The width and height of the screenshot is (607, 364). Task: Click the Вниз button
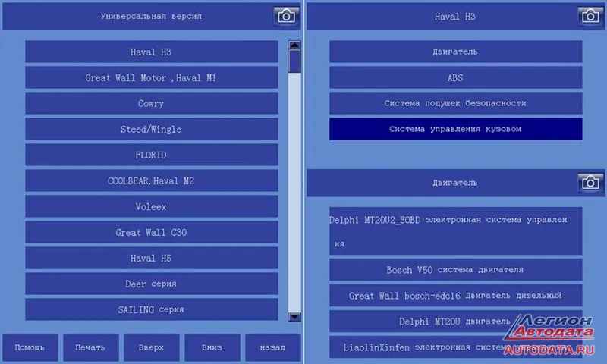coord(212,347)
